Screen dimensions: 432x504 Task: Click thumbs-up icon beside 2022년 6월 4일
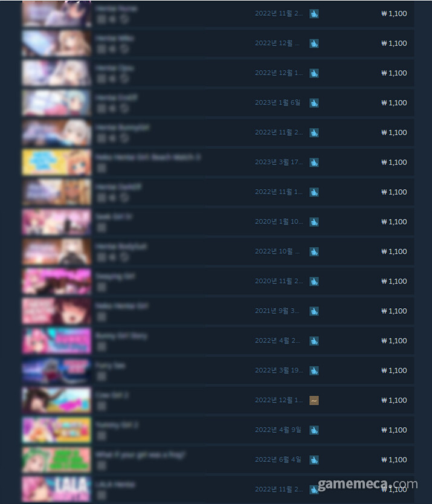pos(314,460)
